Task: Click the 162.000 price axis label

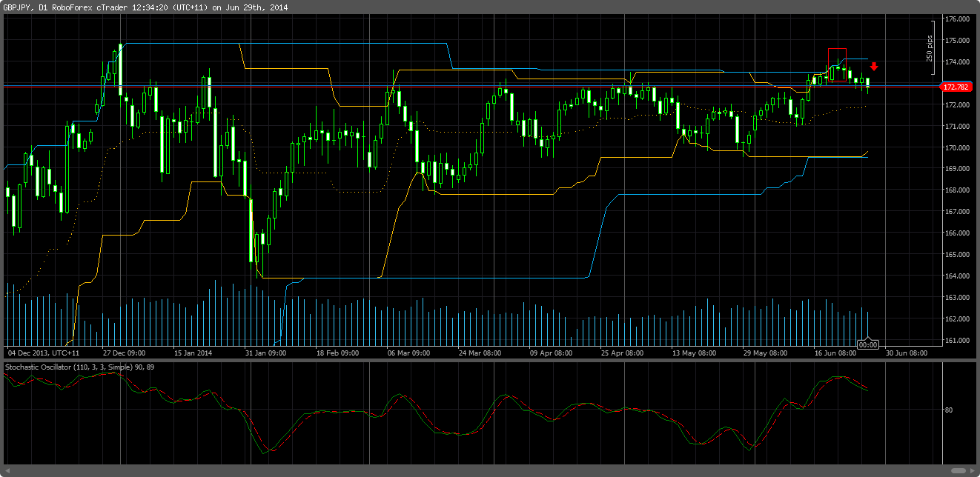Action: [x=956, y=318]
